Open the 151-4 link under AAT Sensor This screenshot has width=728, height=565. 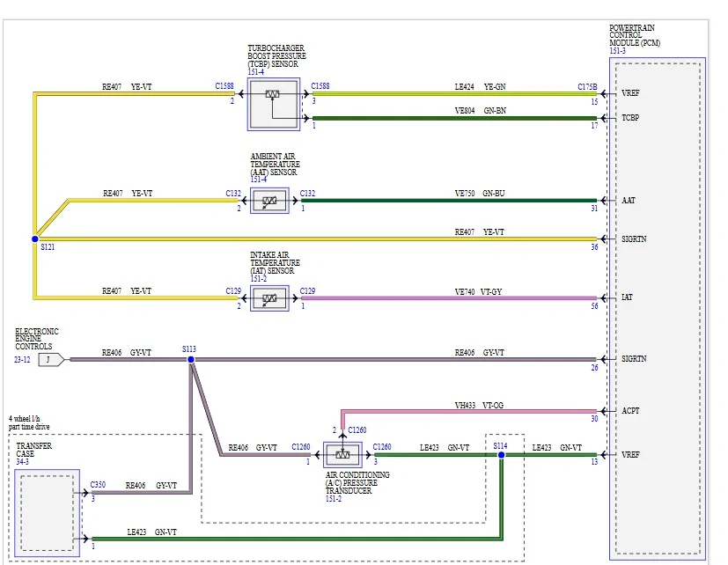pos(259,180)
